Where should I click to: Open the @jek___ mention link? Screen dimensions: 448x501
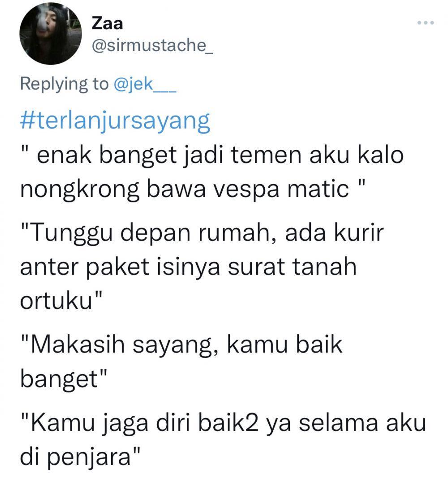pyautogui.click(x=145, y=84)
